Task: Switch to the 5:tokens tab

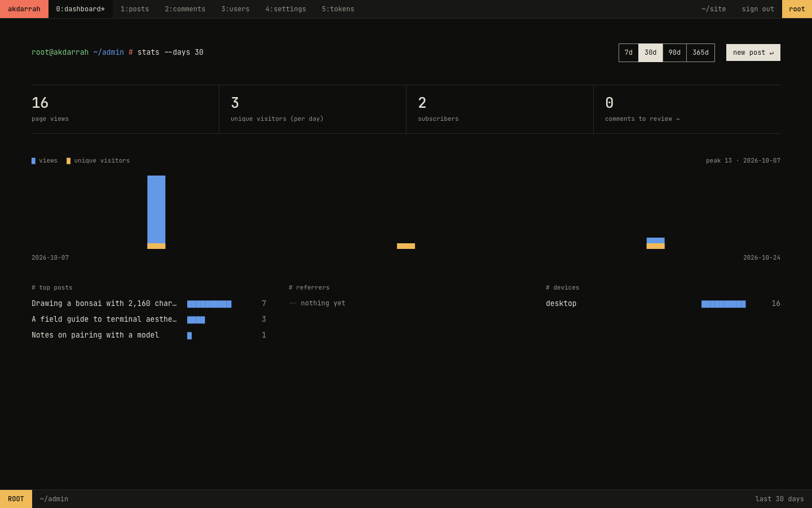Action: click(338, 9)
